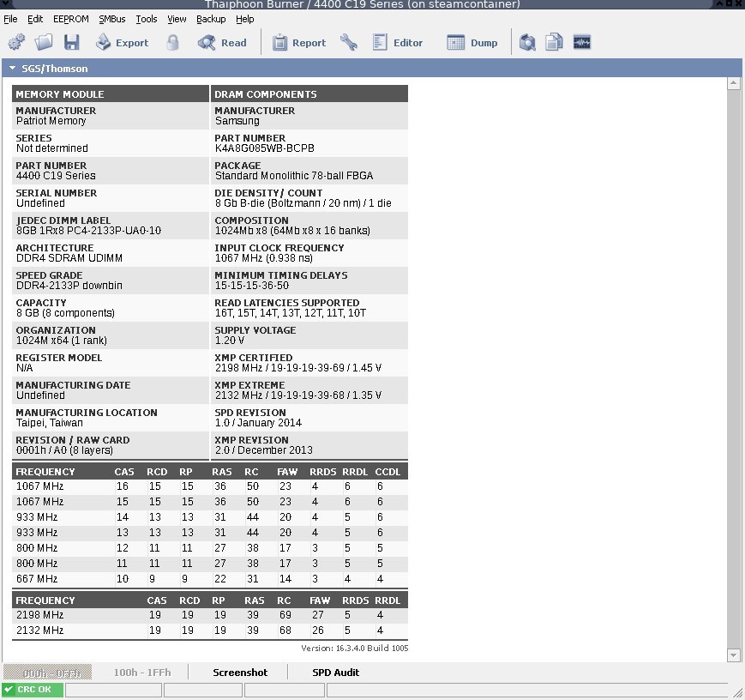Open the View menu
The height and width of the screenshot is (700, 745).
pyautogui.click(x=177, y=19)
